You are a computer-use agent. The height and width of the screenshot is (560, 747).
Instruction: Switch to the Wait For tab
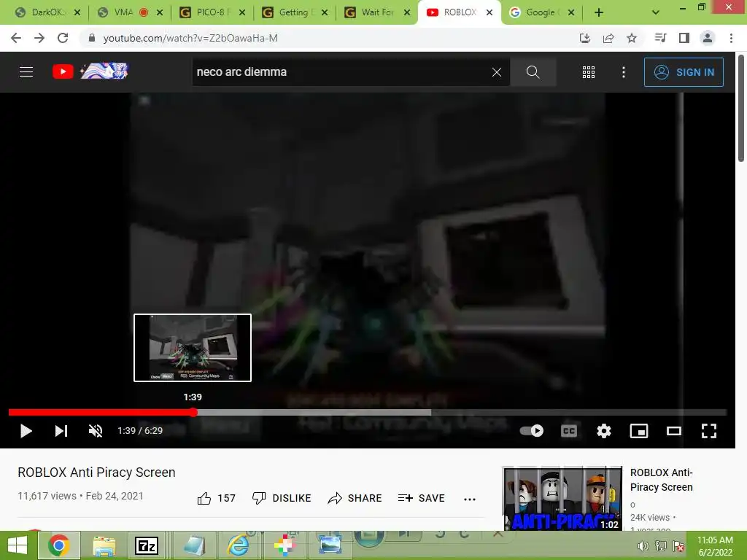point(373,12)
